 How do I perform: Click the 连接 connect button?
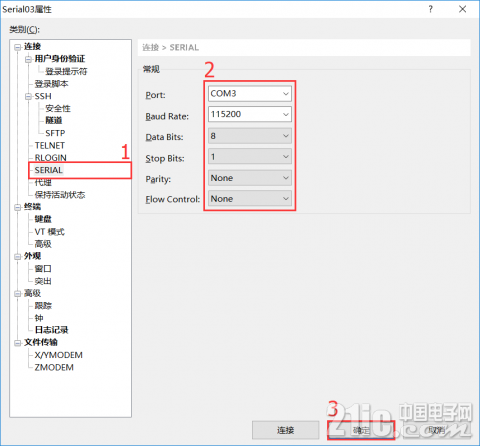286,430
